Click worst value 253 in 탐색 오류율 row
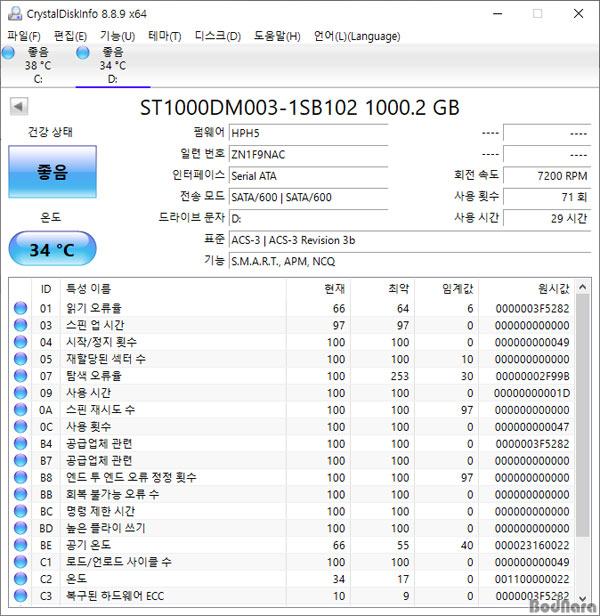Screen dimensions: 600x616 coord(400,376)
